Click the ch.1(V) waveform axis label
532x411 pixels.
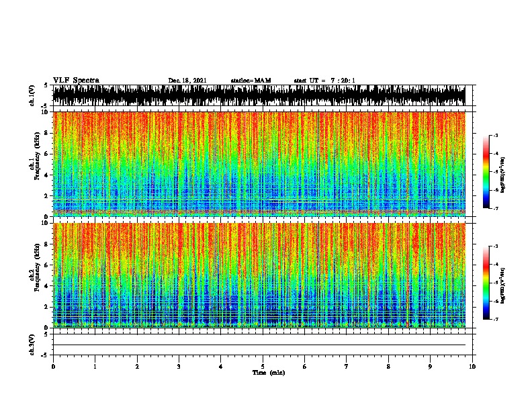click(32, 95)
